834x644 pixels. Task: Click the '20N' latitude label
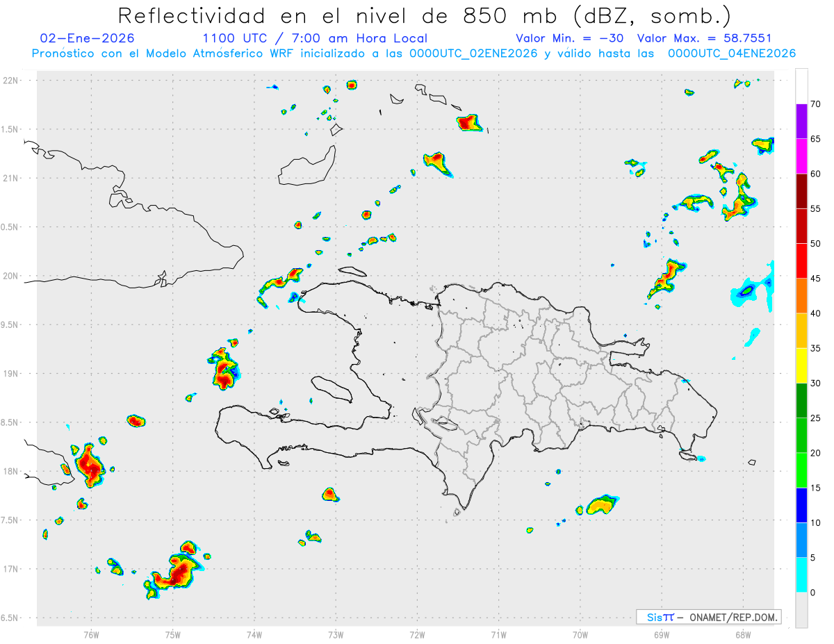[x=11, y=276]
